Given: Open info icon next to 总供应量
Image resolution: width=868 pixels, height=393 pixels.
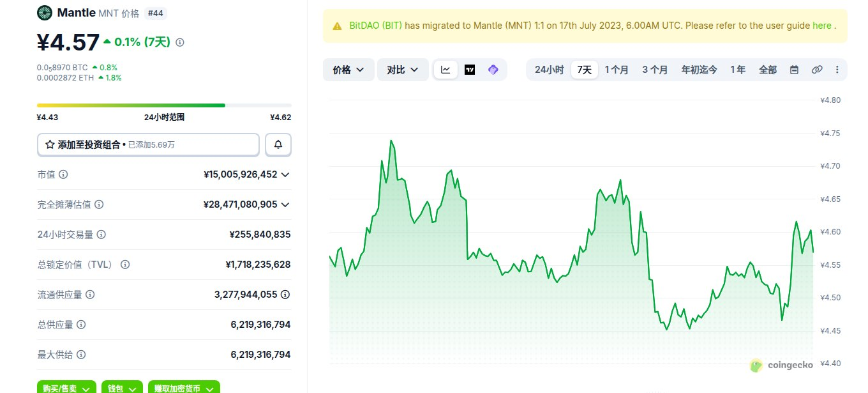Looking at the screenshot, I should tap(81, 325).
